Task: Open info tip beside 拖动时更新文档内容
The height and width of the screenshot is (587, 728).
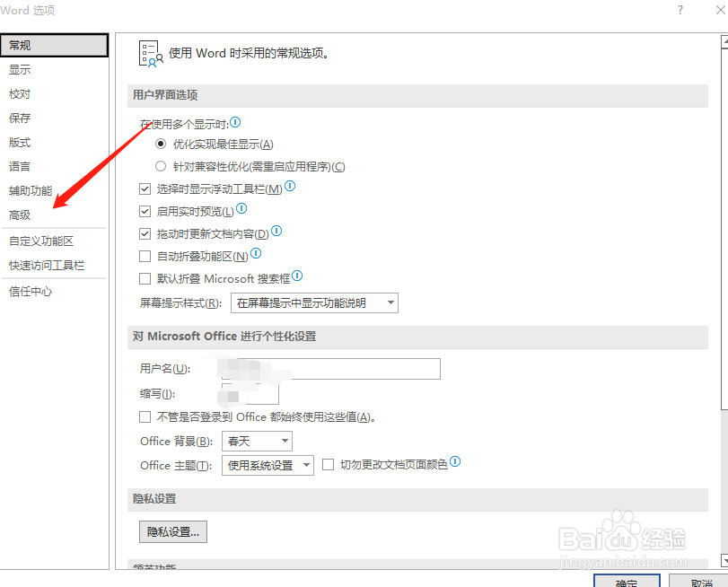Action: pos(276,231)
